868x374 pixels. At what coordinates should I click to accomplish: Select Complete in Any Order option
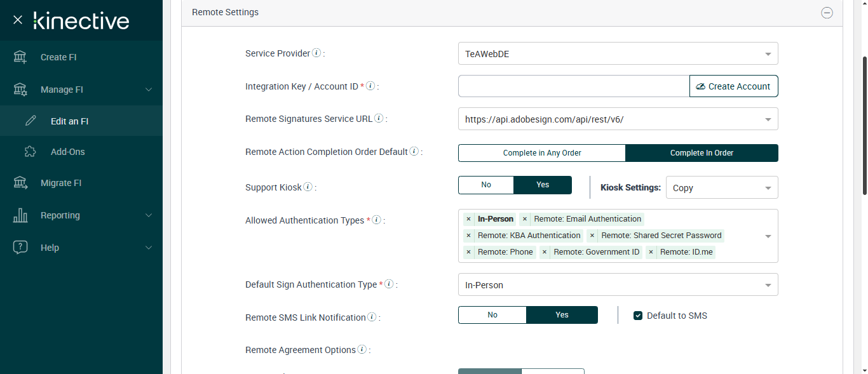pos(542,153)
